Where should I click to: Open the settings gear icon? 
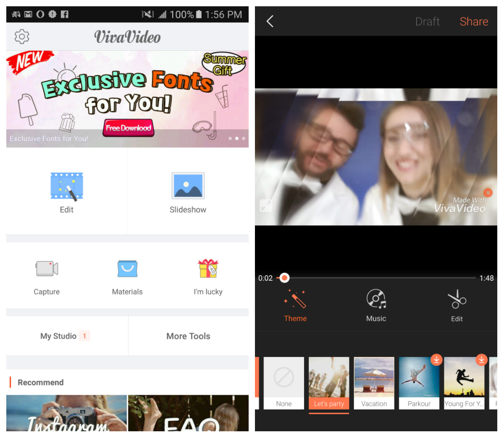pos(22,36)
